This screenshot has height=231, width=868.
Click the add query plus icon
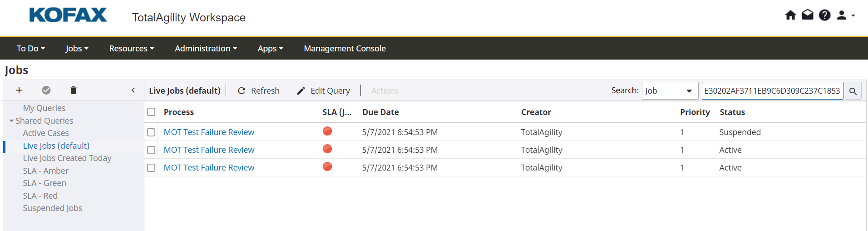tap(19, 90)
